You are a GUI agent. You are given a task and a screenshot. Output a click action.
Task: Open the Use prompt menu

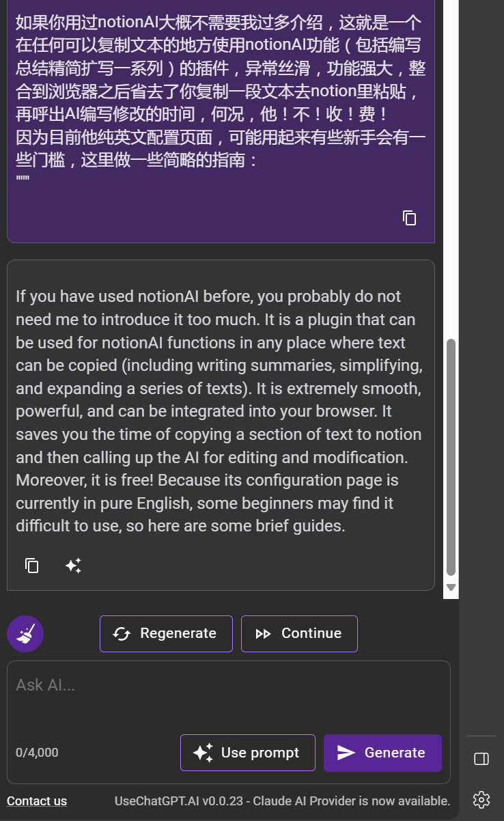pyautogui.click(x=248, y=753)
